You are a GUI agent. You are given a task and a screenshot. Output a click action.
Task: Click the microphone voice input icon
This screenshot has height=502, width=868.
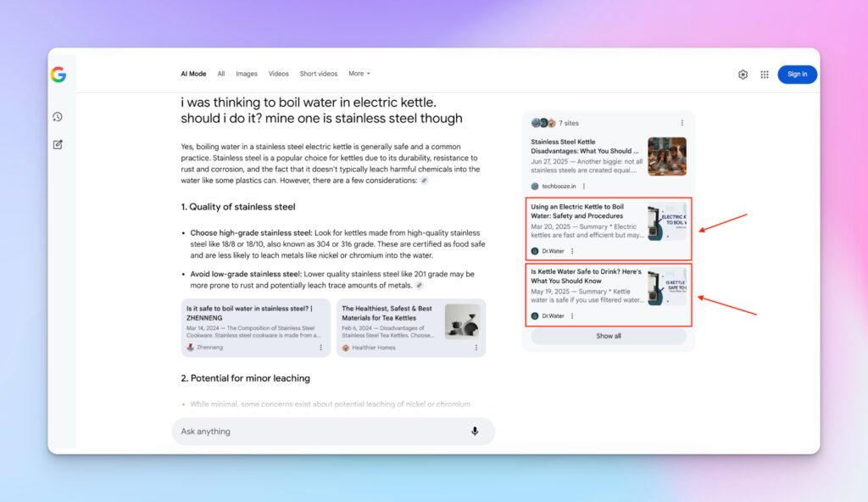pos(475,432)
